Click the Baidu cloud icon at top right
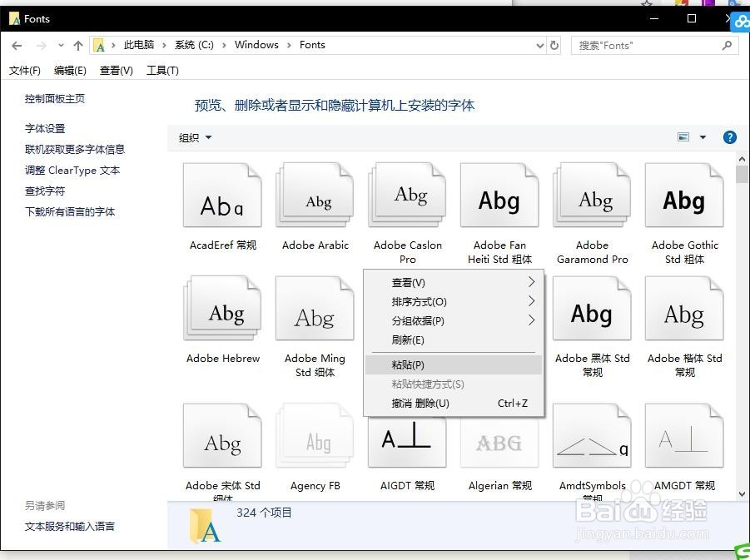Image resolution: width=750 pixels, height=560 pixels. point(741,22)
